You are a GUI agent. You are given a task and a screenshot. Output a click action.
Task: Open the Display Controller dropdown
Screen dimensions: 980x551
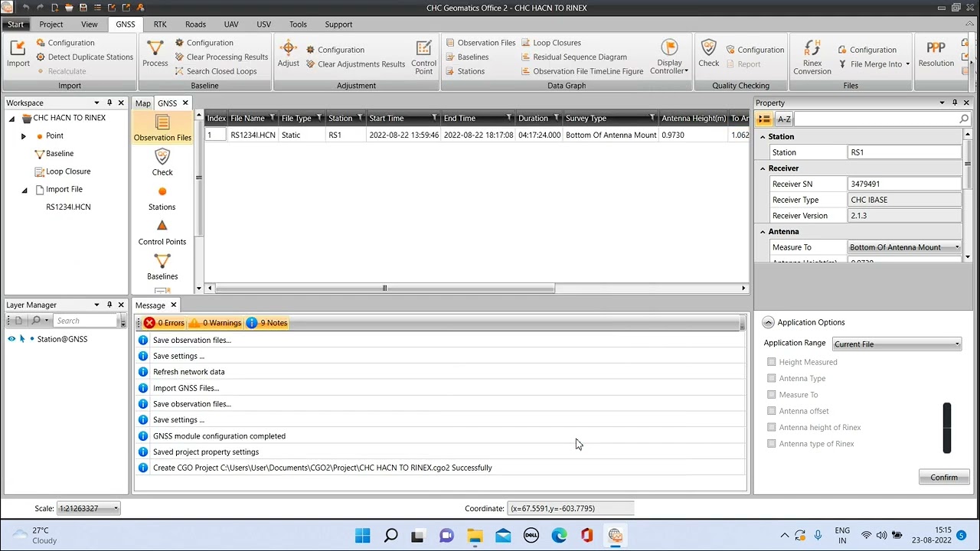tap(669, 57)
